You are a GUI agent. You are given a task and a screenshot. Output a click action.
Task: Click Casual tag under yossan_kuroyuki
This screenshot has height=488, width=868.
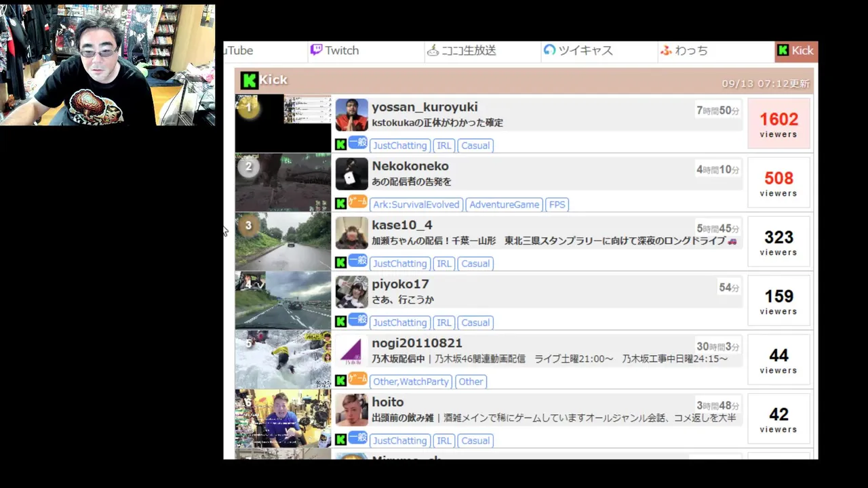[475, 146]
